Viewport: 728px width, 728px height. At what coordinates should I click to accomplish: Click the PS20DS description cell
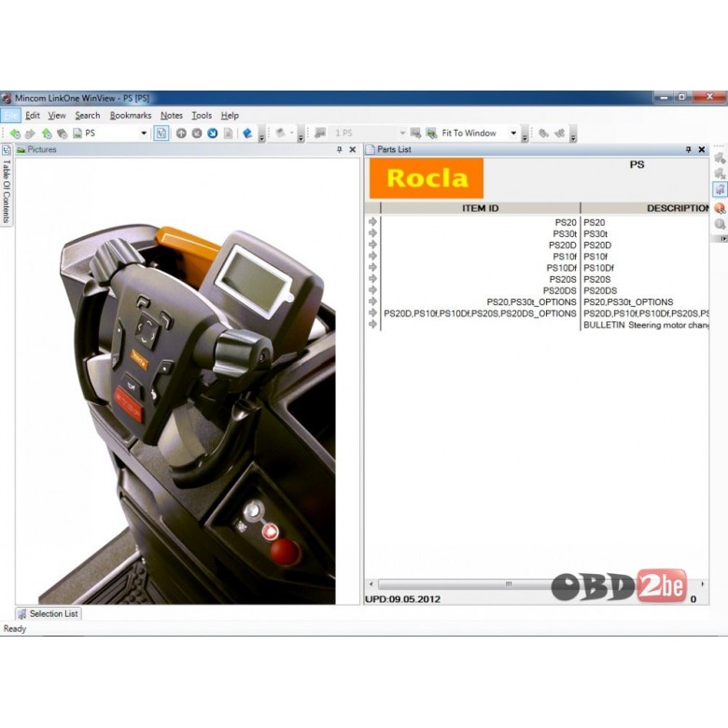pos(600,290)
